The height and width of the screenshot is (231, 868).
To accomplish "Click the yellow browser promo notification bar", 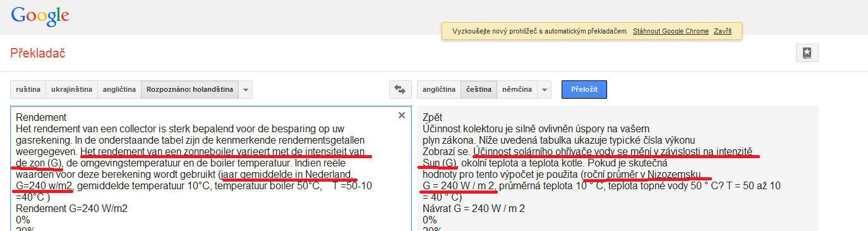I will pyautogui.click(x=592, y=31).
